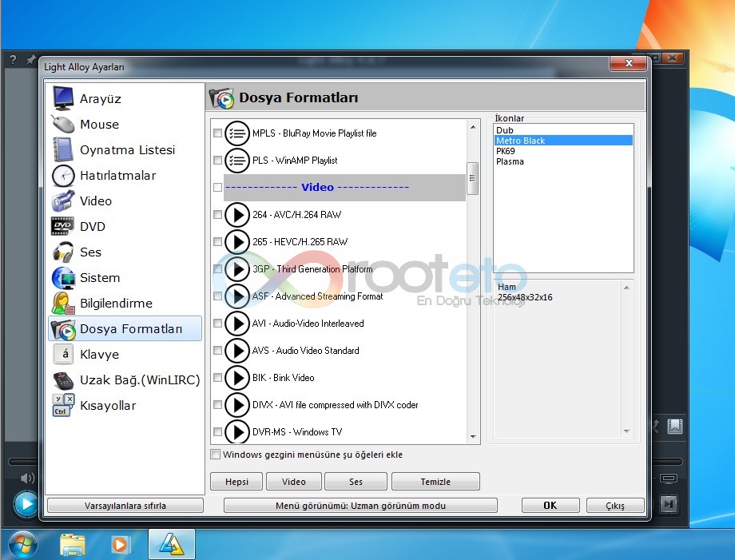735x560 pixels.
Task: Select Plasma icon set
Action: pos(563,161)
